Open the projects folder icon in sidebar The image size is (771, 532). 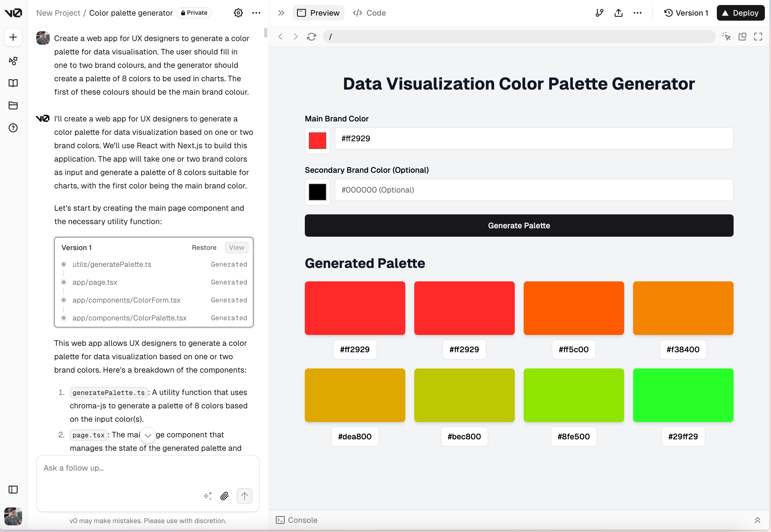tap(13, 105)
